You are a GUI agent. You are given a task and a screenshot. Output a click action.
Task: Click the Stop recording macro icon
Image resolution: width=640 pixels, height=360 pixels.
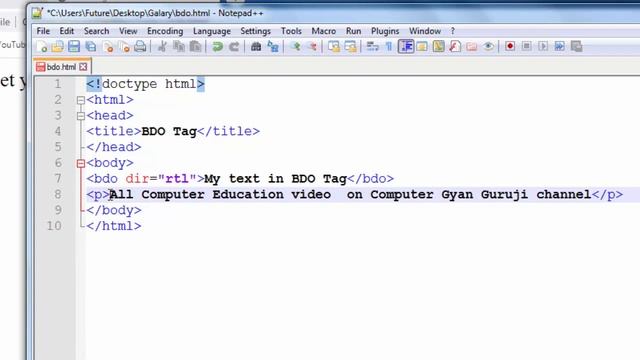(527, 46)
